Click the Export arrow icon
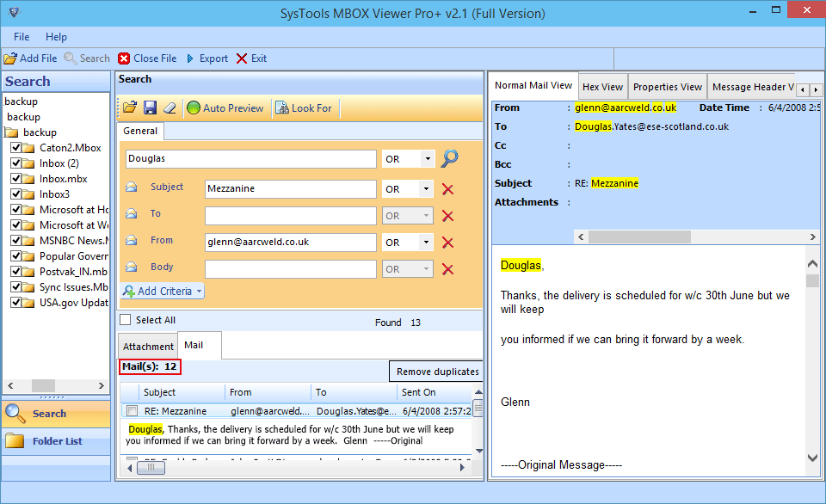The height and width of the screenshot is (504, 826). click(190, 58)
